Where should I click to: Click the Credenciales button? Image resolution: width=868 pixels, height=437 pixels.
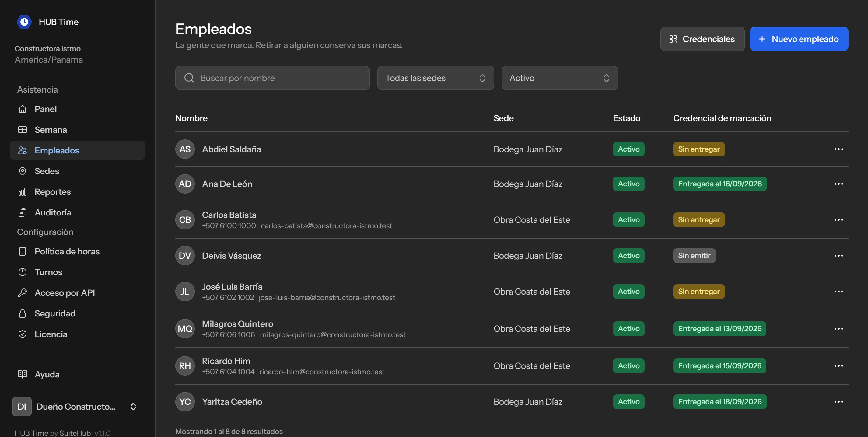click(x=702, y=39)
